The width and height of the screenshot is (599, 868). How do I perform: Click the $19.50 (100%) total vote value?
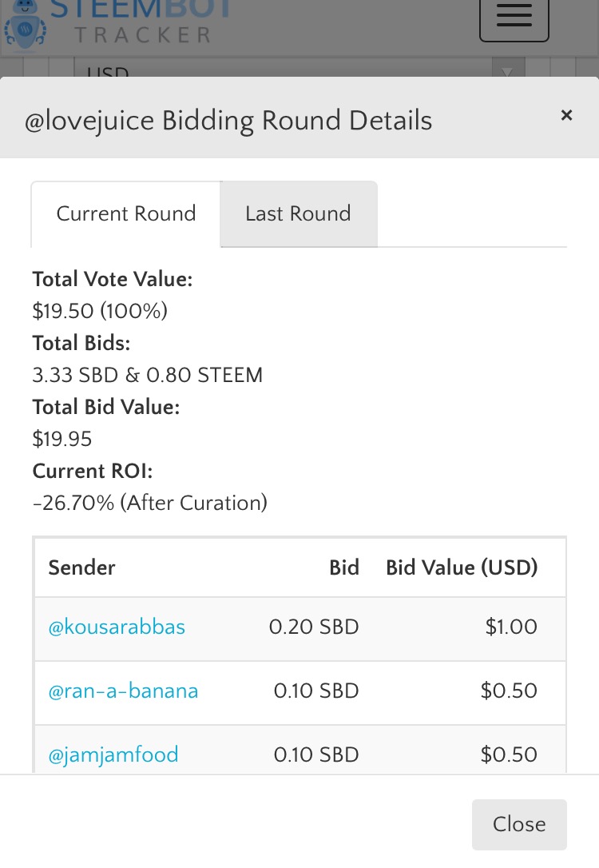100,311
